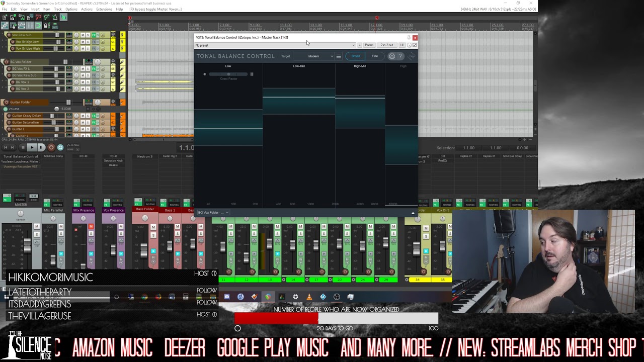Collapse the BG Vox Folder track
Screen dimensions: 644x362
(113, 61)
